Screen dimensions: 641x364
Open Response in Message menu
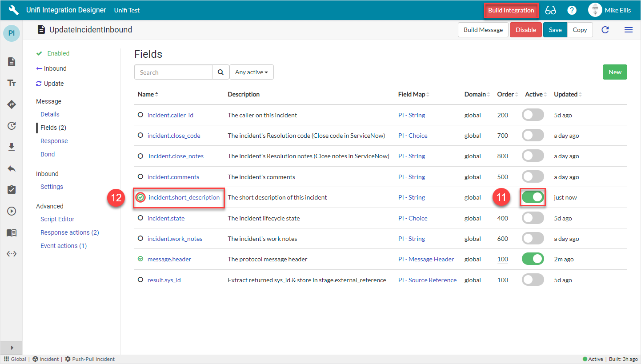(x=54, y=141)
